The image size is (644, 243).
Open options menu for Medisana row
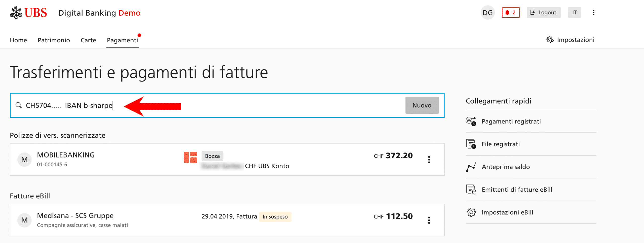point(429,220)
